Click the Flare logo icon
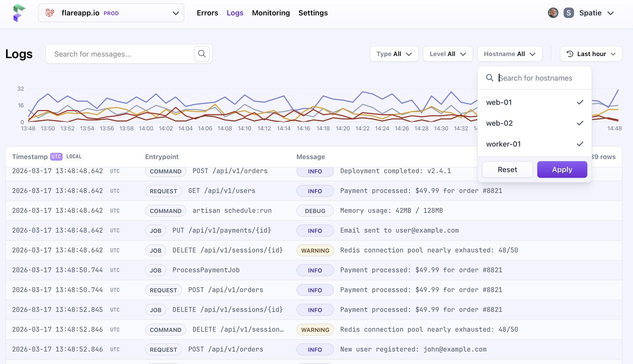 tap(19, 13)
